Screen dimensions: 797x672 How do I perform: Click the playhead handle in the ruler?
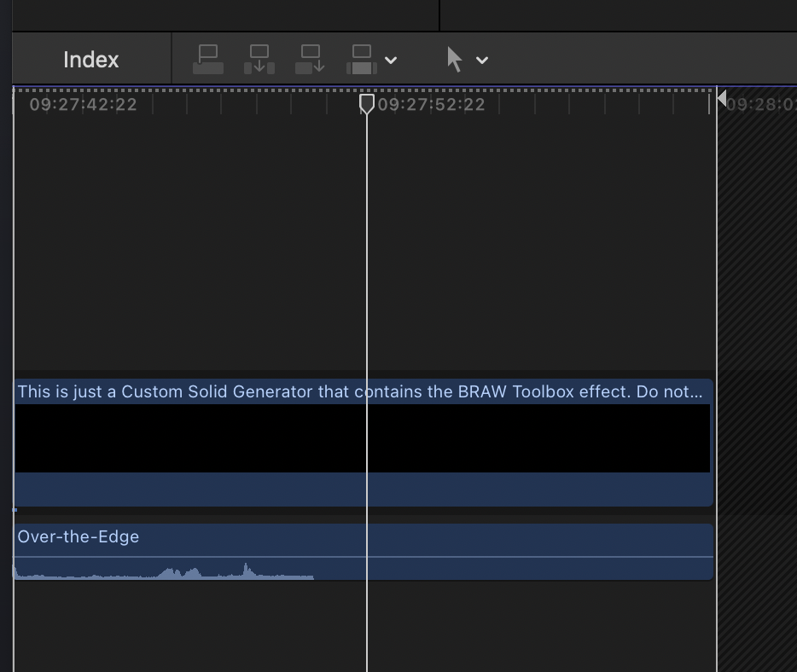point(367,103)
